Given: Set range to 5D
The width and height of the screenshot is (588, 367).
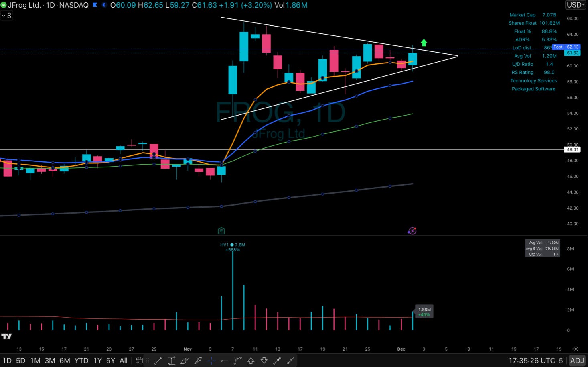Looking at the screenshot, I should pyautogui.click(x=20, y=361).
